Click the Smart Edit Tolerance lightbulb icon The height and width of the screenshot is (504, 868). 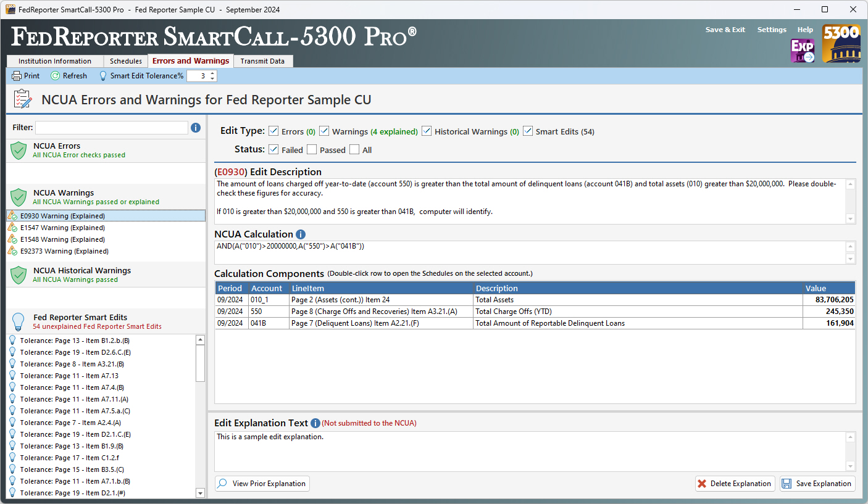pyautogui.click(x=103, y=76)
